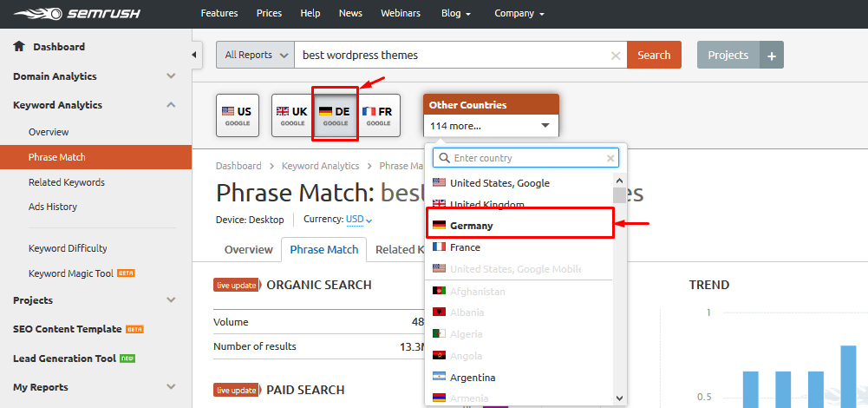Open Webinars in the top navigation
Viewport: 868px width, 408px height.
[x=401, y=13]
